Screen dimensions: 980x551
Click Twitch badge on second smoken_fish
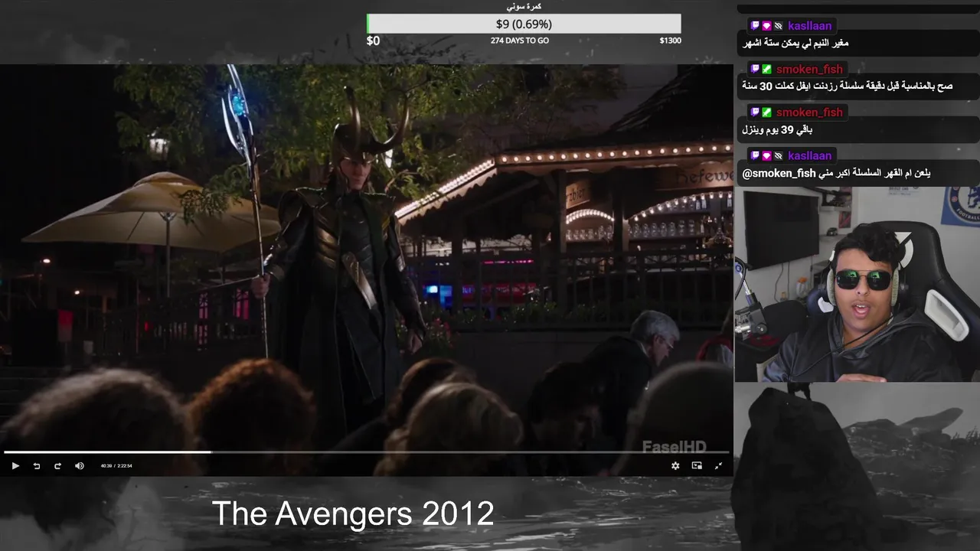pos(755,112)
